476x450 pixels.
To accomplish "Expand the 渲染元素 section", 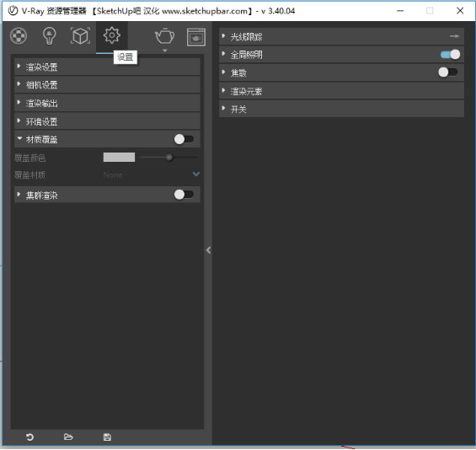I will (341, 91).
